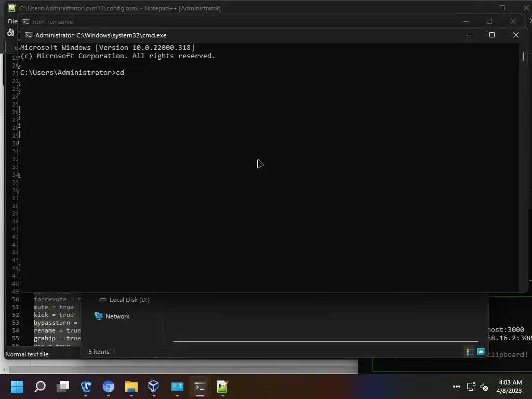
Task: Click scroll-left arrow of Notepad++ horizontal scrollbar
Action: pos(4,369)
